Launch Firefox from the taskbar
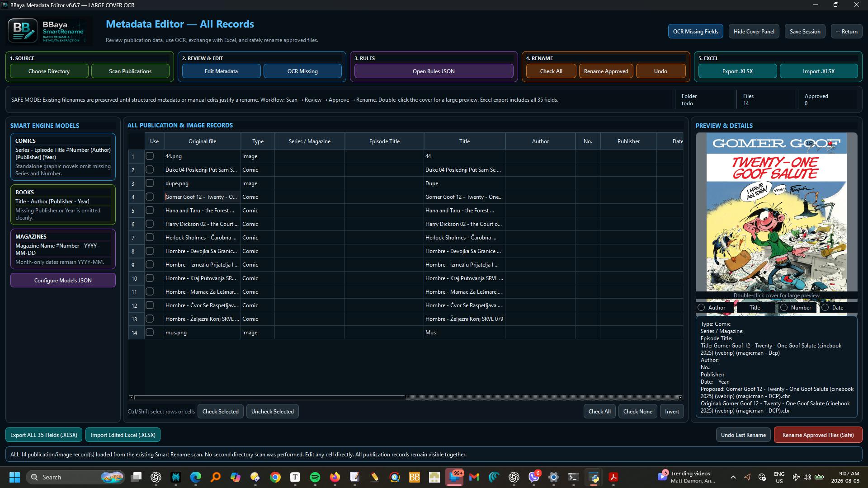The height and width of the screenshot is (488, 868). pos(335,477)
